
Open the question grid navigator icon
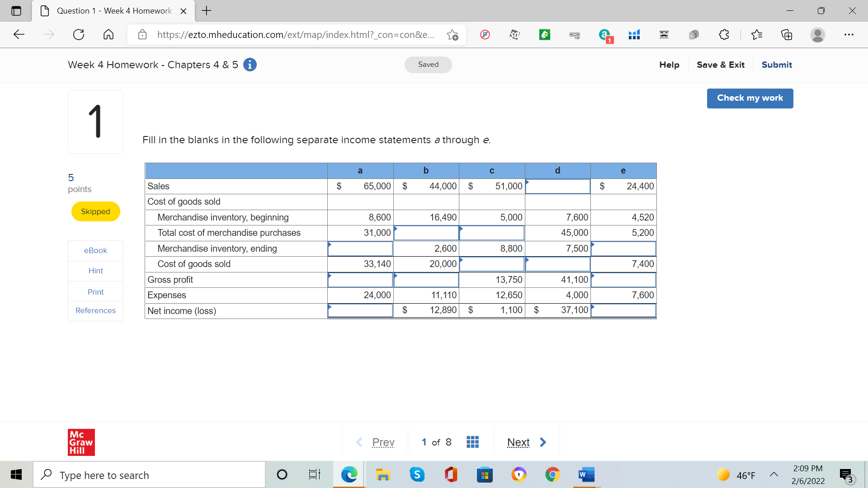point(472,442)
